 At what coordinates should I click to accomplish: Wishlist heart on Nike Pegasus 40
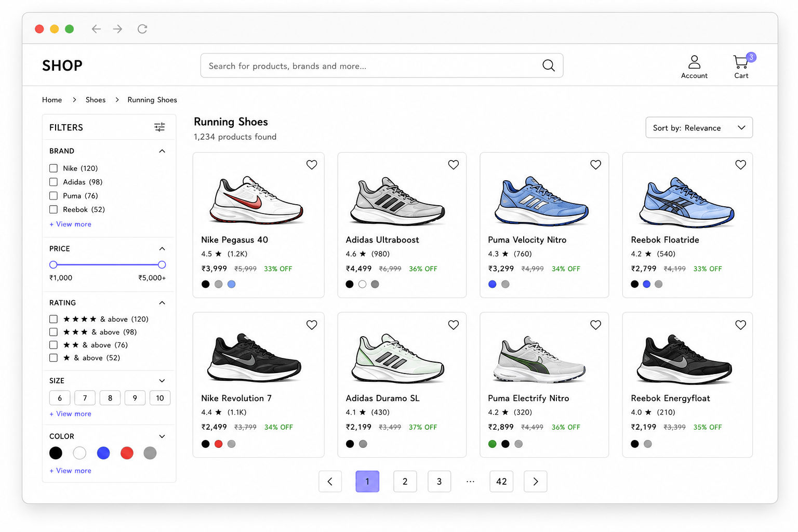click(312, 165)
